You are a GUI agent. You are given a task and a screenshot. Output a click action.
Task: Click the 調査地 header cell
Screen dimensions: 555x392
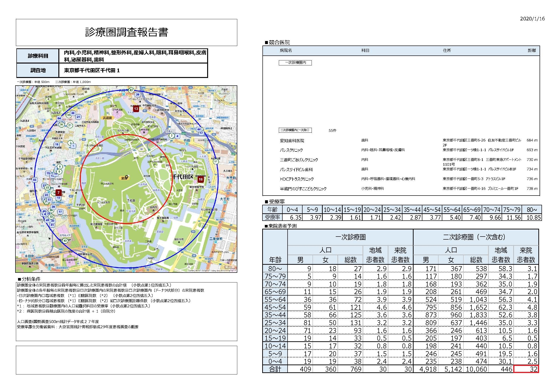point(38,70)
